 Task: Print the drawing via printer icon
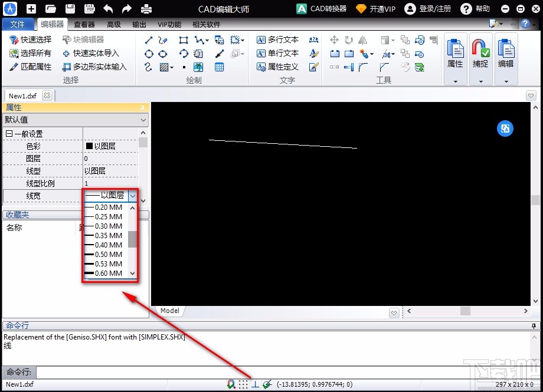[x=146, y=9]
